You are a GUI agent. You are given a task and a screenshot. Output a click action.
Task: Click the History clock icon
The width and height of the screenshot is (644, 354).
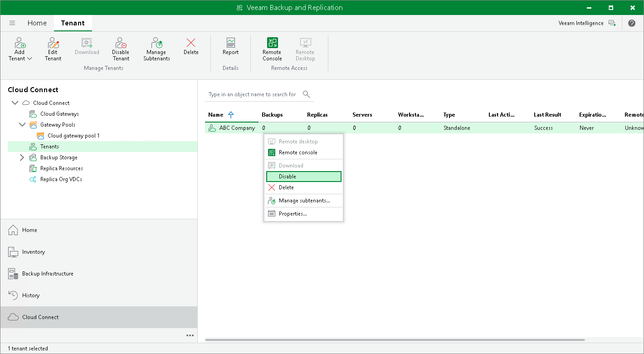14,295
